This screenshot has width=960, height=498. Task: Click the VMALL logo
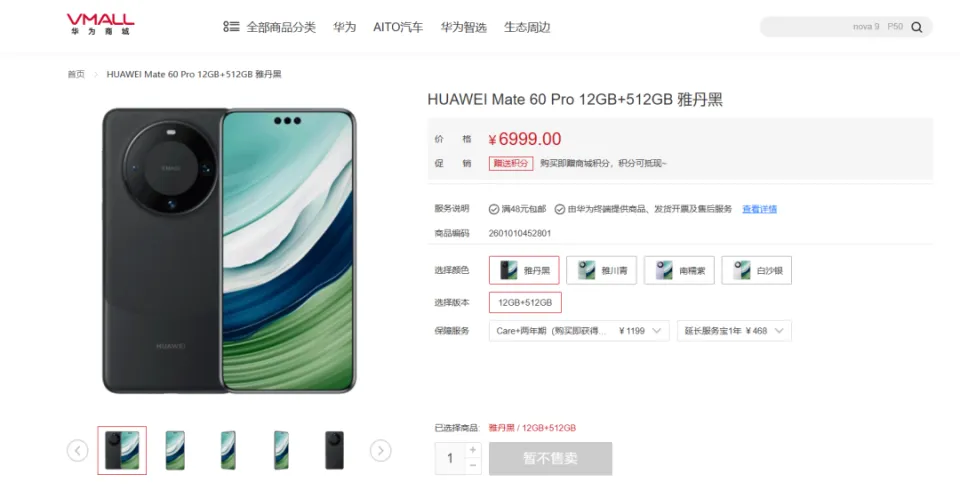[x=100, y=25]
